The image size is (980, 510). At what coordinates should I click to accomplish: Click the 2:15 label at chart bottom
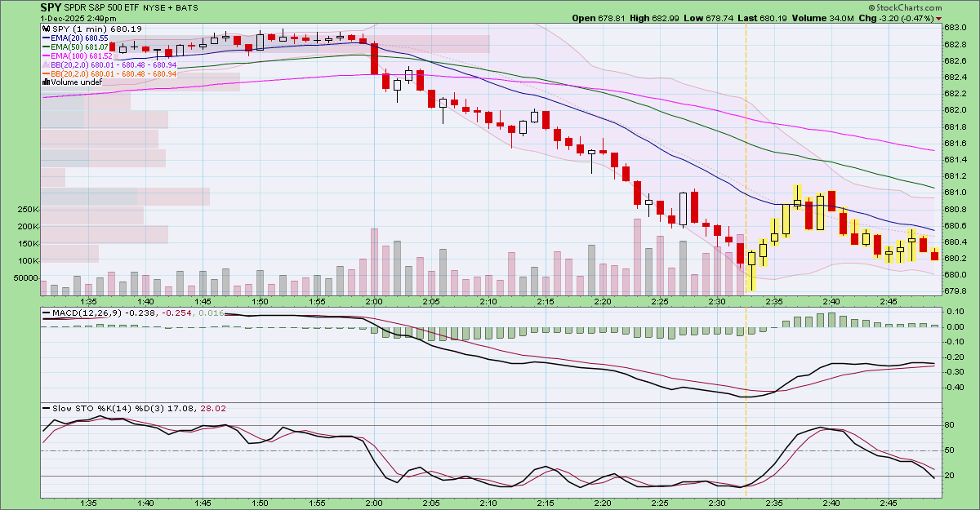(546, 503)
